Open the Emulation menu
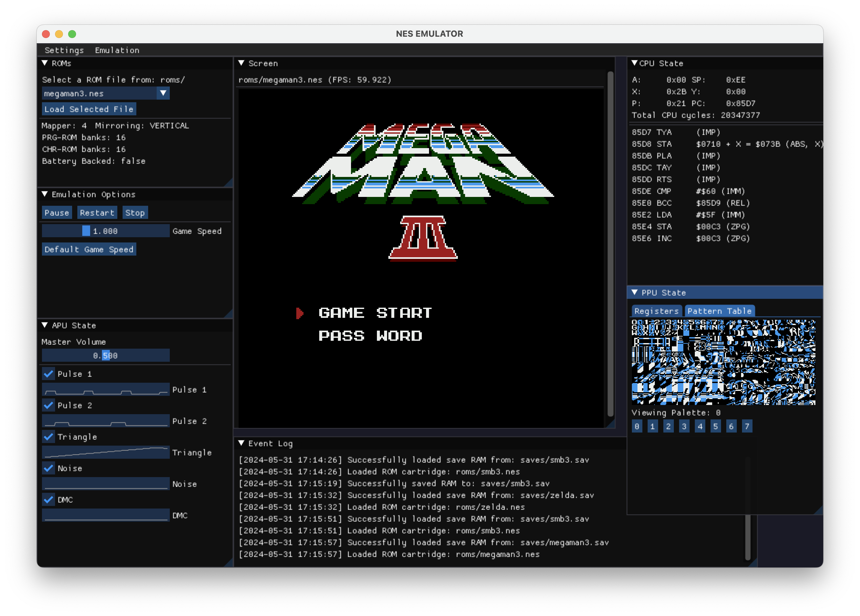This screenshot has width=860, height=616. coord(117,50)
